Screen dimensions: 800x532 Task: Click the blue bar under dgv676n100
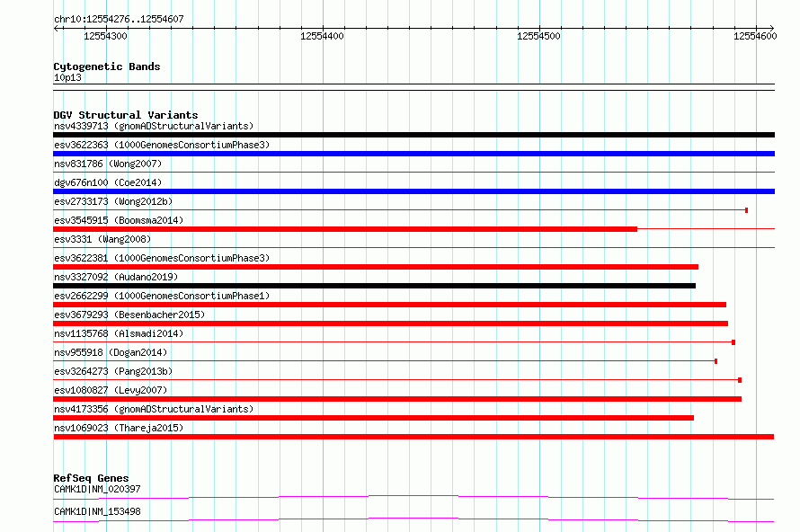[x=413, y=191]
